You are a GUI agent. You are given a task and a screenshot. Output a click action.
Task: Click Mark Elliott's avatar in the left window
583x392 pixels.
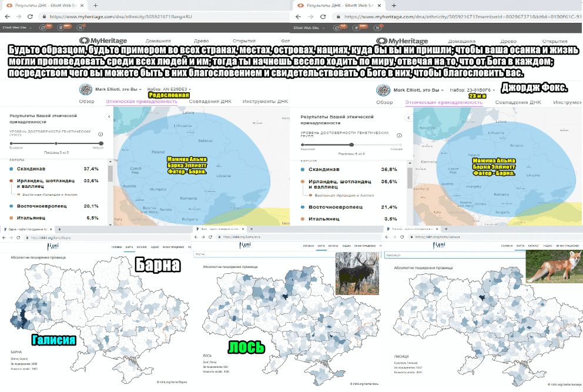pos(86,90)
